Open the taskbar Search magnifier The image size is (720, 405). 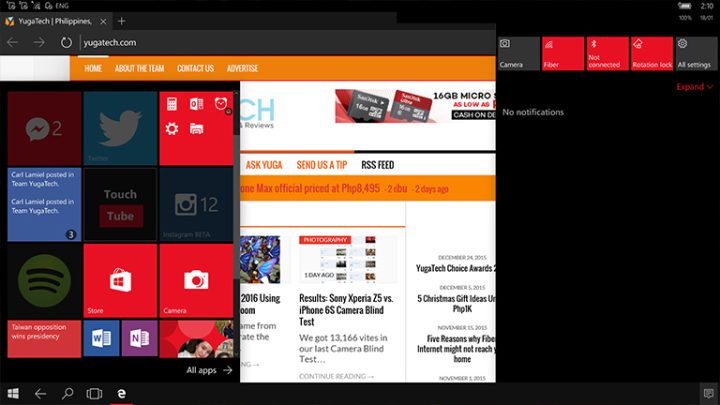point(68,394)
